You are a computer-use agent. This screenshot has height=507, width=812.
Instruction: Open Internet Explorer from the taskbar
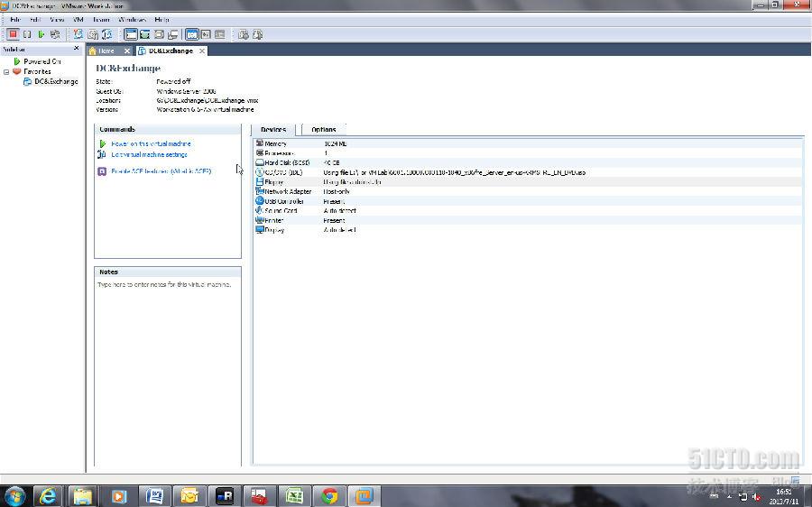48,496
